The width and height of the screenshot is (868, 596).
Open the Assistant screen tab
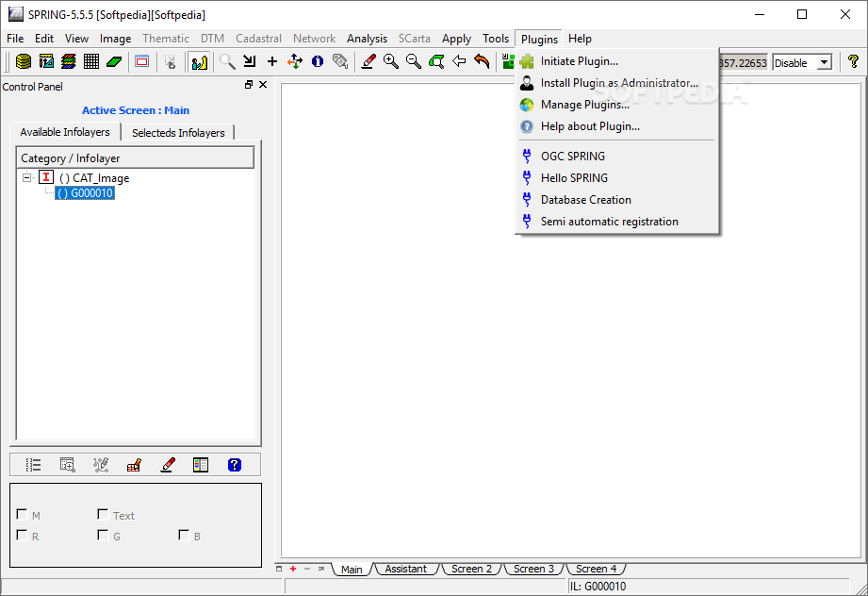click(406, 569)
